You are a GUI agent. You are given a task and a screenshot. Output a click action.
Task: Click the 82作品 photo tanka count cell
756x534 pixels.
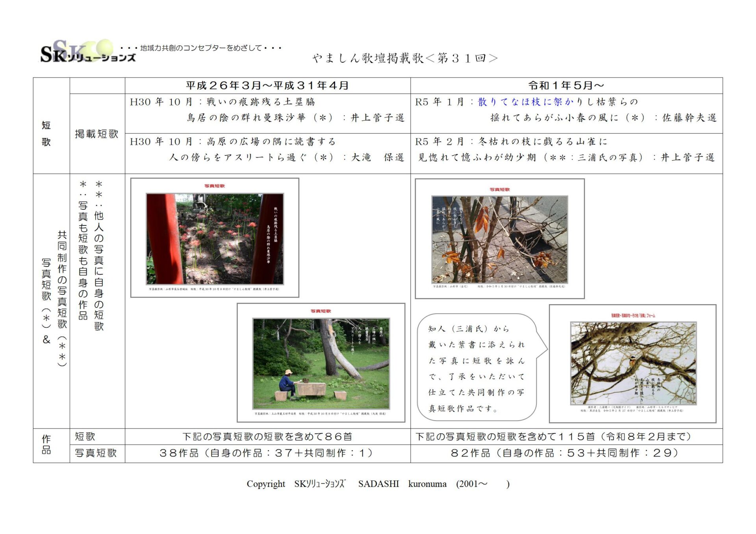click(565, 453)
